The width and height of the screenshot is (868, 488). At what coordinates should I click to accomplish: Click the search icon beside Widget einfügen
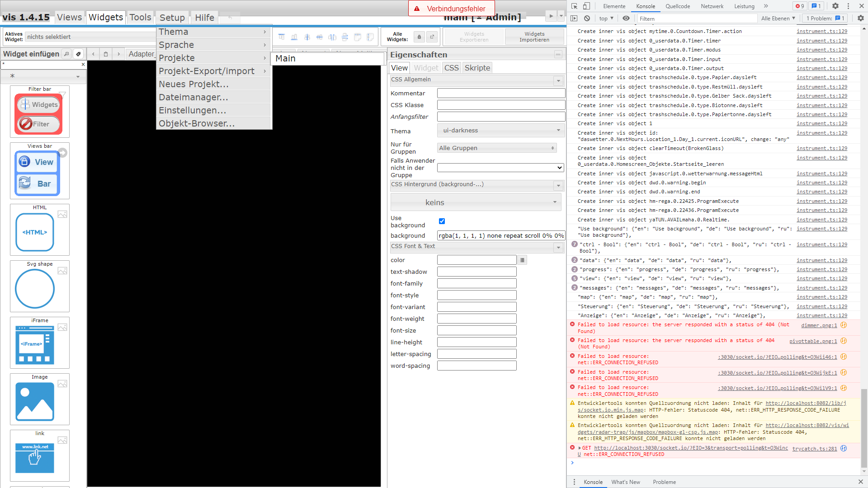[x=66, y=54]
